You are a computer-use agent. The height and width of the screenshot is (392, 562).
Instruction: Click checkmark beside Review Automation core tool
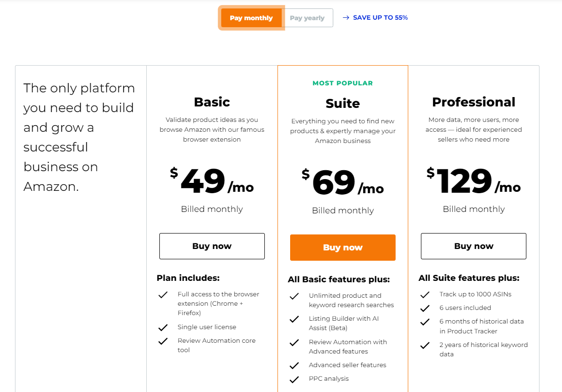coord(163,341)
